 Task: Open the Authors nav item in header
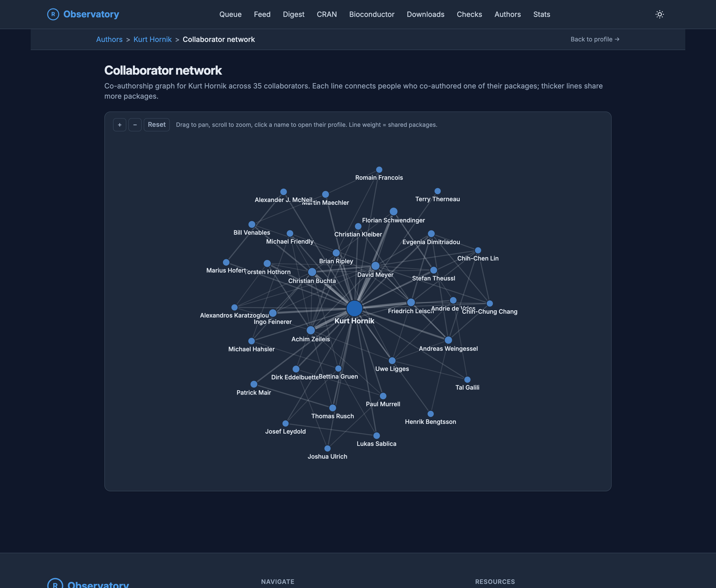click(508, 14)
